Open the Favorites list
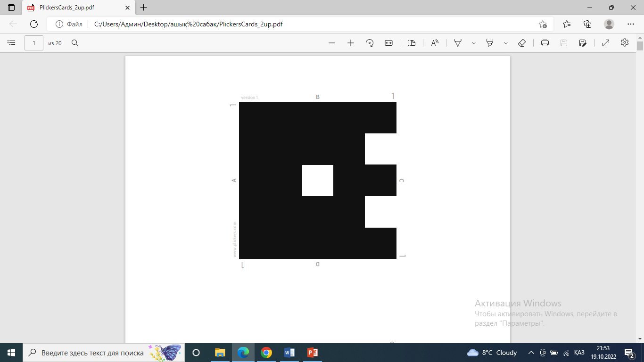Screen dimensions: 644x362 tap(567, 24)
